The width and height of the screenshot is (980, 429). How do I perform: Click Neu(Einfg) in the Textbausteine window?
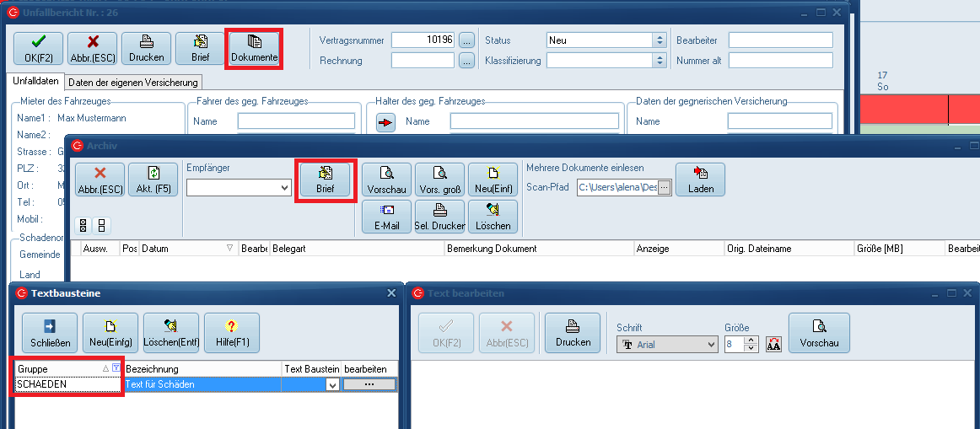click(110, 333)
